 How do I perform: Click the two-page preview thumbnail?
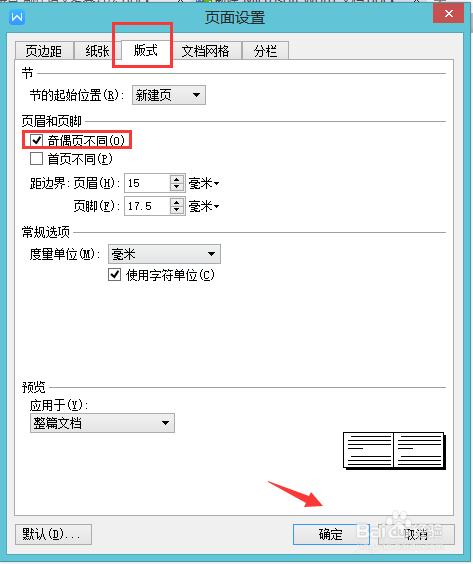pos(394,451)
